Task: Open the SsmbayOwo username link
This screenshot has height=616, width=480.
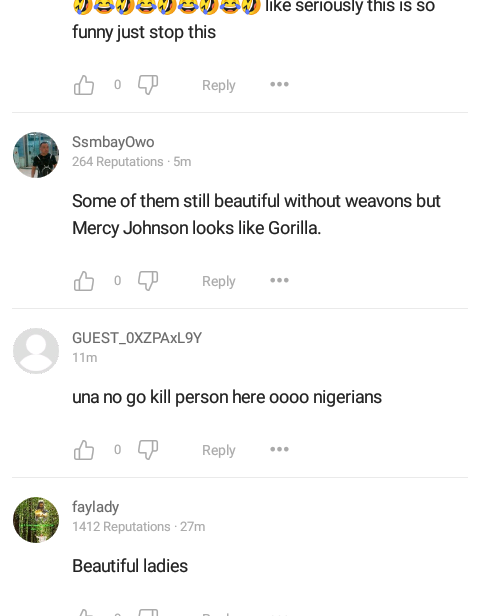Action: pyautogui.click(x=113, y=142)
